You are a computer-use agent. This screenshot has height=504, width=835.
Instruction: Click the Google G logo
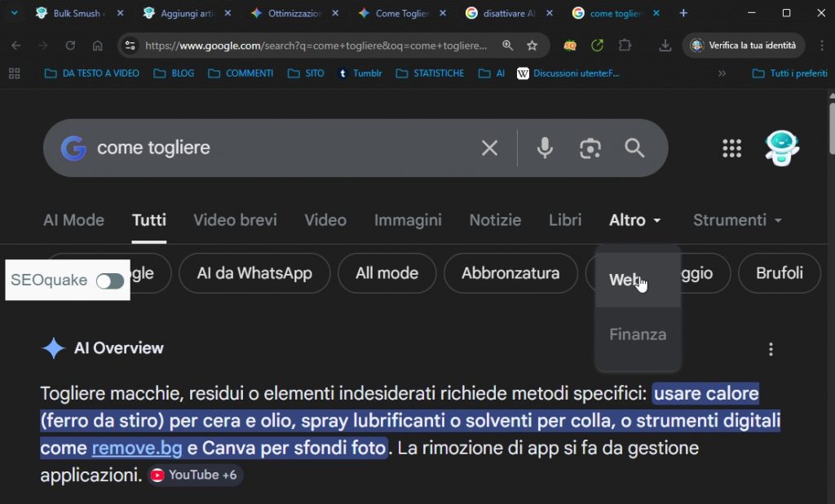73,148
